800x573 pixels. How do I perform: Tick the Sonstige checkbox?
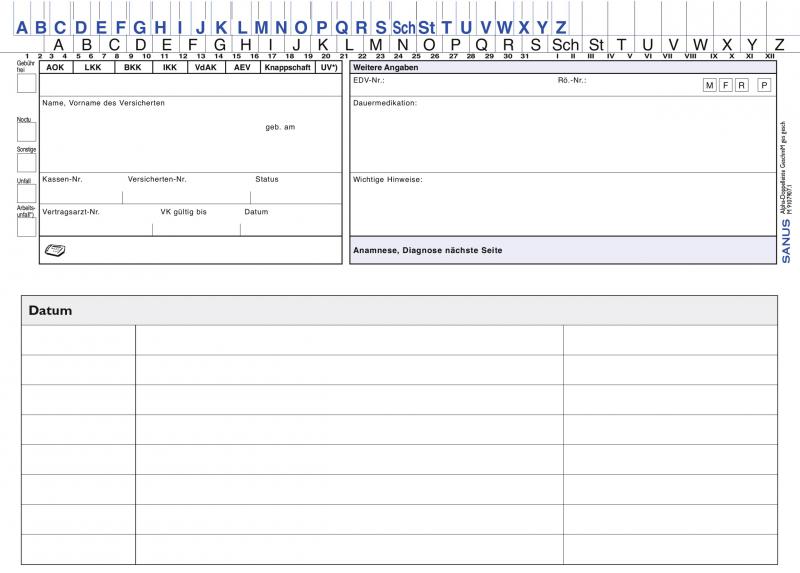26,163
